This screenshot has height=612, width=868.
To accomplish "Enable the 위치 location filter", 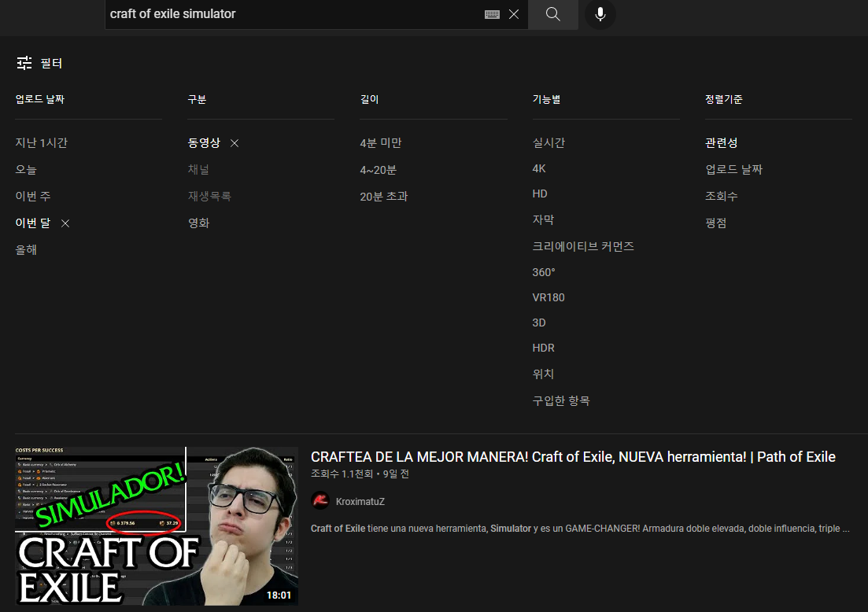I will [543, 374].
